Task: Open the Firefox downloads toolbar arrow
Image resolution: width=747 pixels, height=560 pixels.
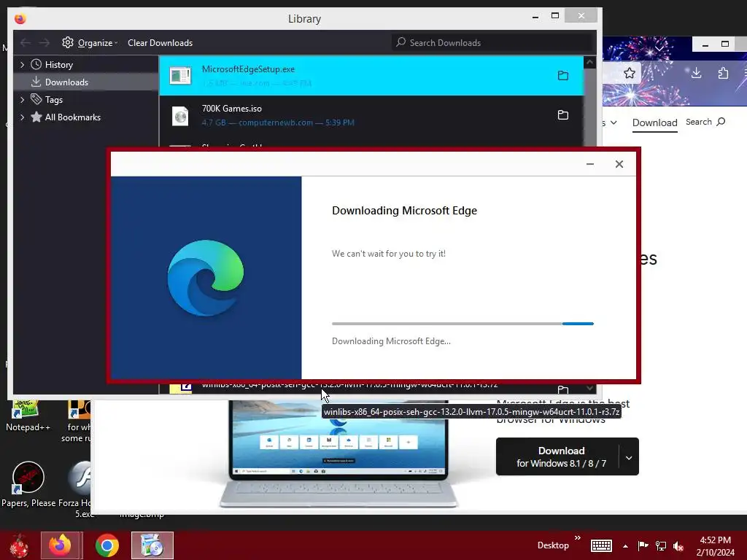Action: [696, 73]
